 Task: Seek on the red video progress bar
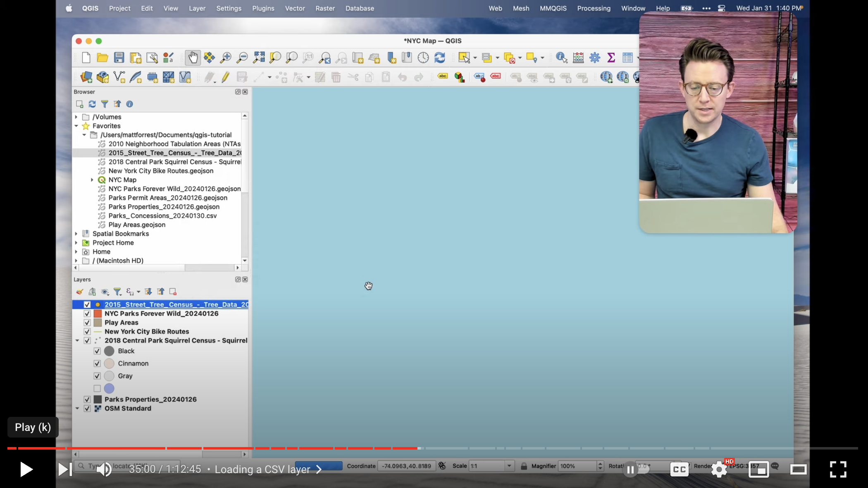click(212, 448)
